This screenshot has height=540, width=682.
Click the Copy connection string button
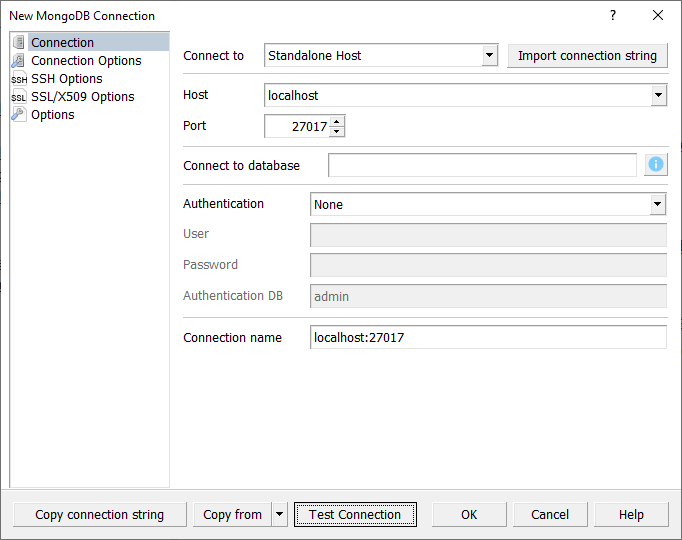click(99, 515)
